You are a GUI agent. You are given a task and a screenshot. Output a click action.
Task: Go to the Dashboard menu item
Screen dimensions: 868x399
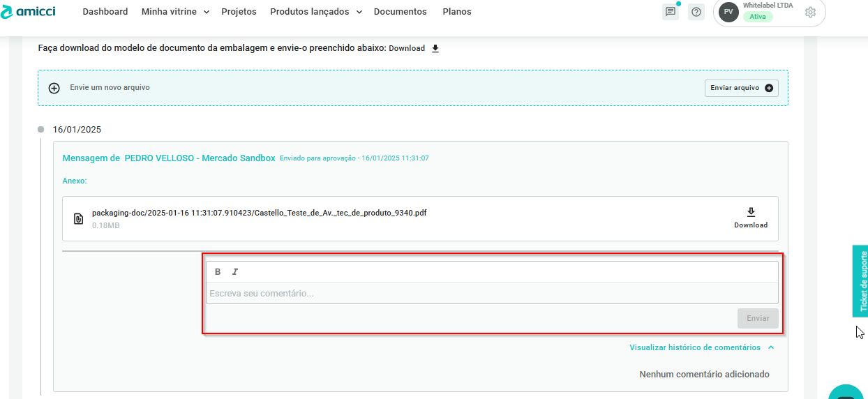point(105,12)
